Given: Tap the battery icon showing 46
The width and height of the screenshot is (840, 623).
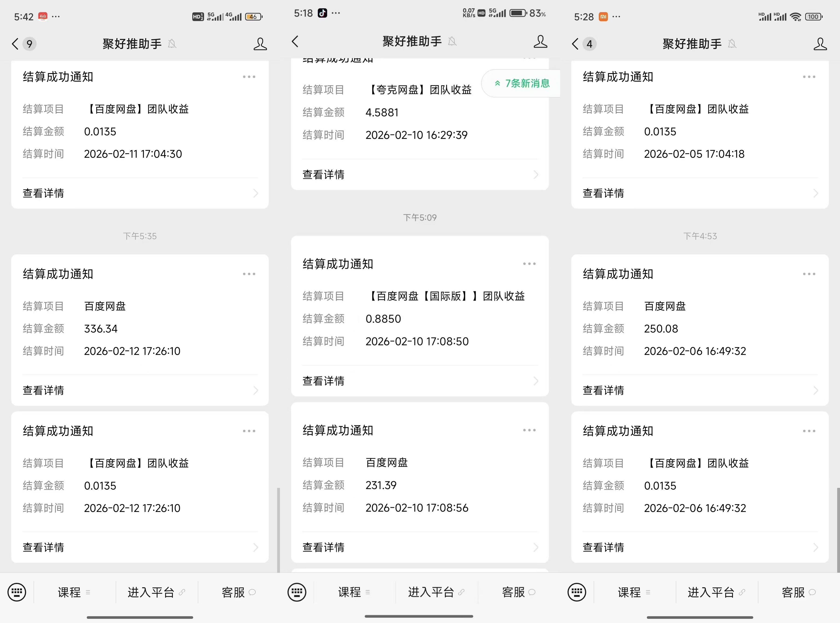Looking at the screenshot, I should (x=254, y=17).
